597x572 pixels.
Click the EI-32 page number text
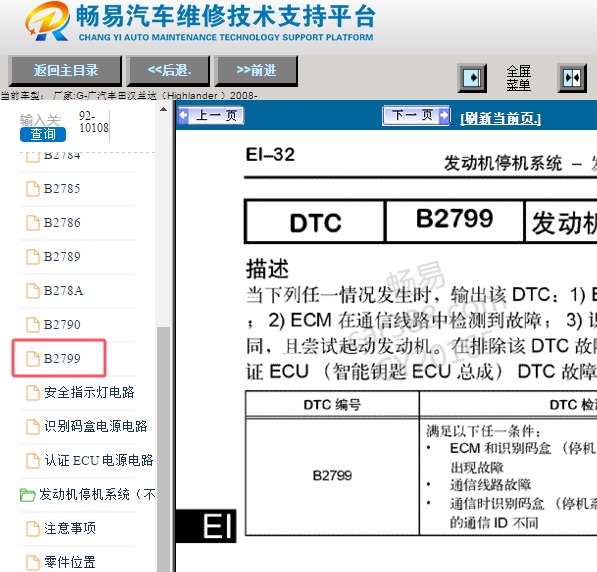coord(270,155)
